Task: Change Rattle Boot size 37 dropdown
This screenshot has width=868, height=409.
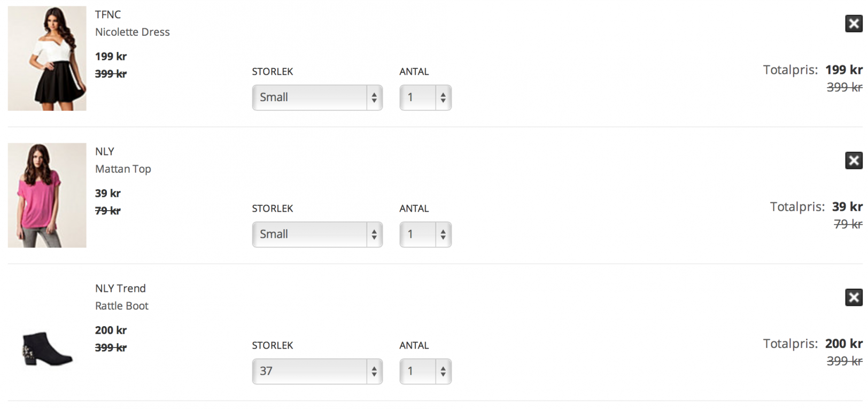Action: pyautogui.click(x=317, y=371)
